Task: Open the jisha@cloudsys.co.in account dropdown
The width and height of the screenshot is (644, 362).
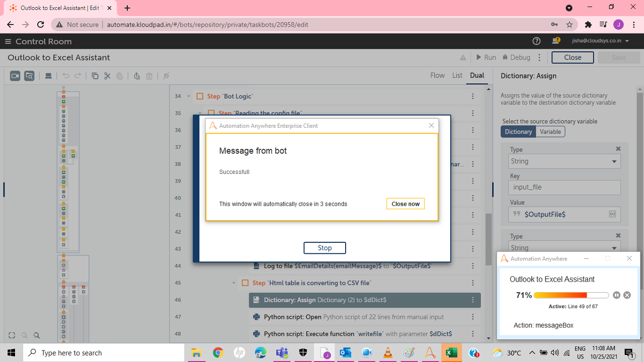Action: [601, 41]
